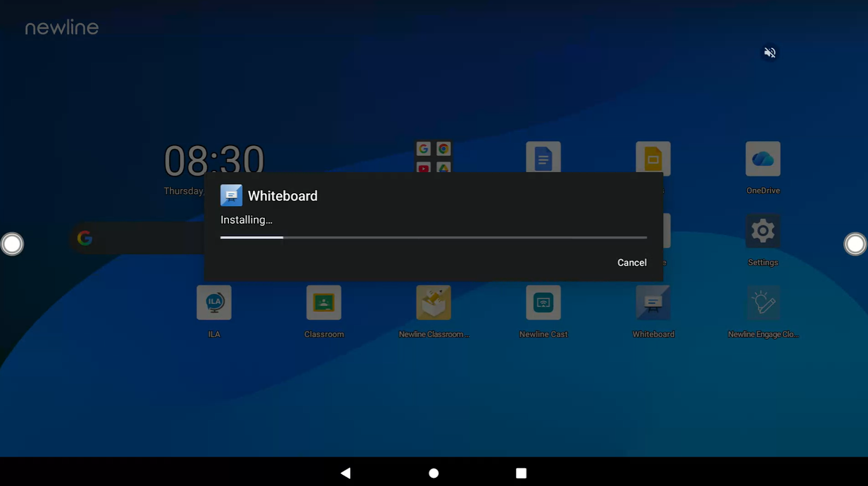Tap the Home navigation button

[433, 473]
